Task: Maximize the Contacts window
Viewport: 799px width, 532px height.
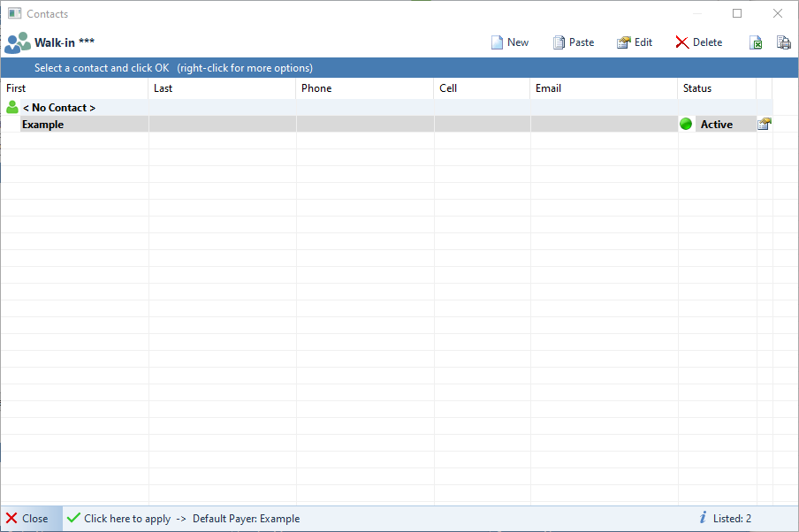Action: 737,13
